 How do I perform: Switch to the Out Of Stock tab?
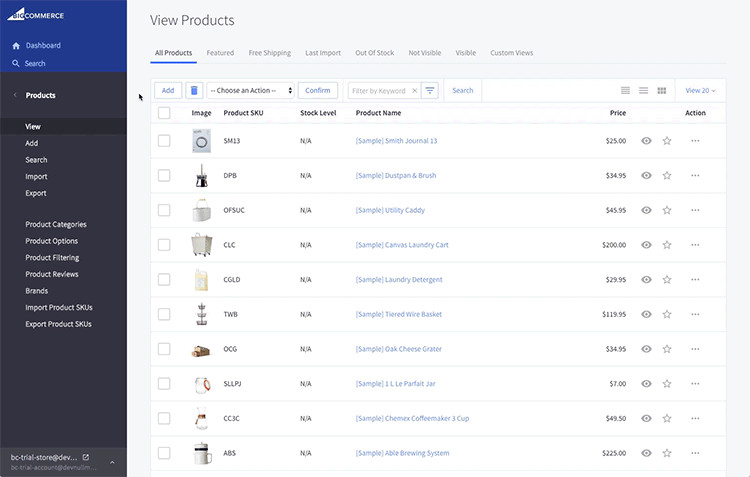tap(375, 52)
